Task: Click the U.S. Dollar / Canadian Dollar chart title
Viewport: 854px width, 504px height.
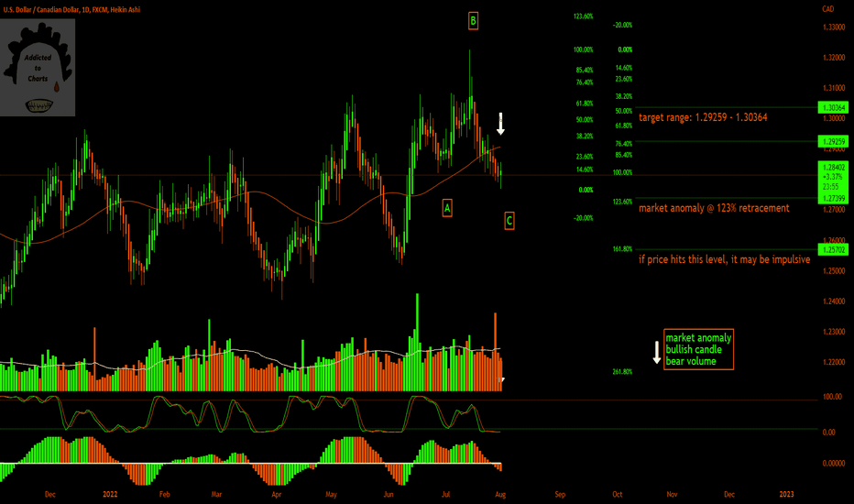Action: tap(71, 9)
